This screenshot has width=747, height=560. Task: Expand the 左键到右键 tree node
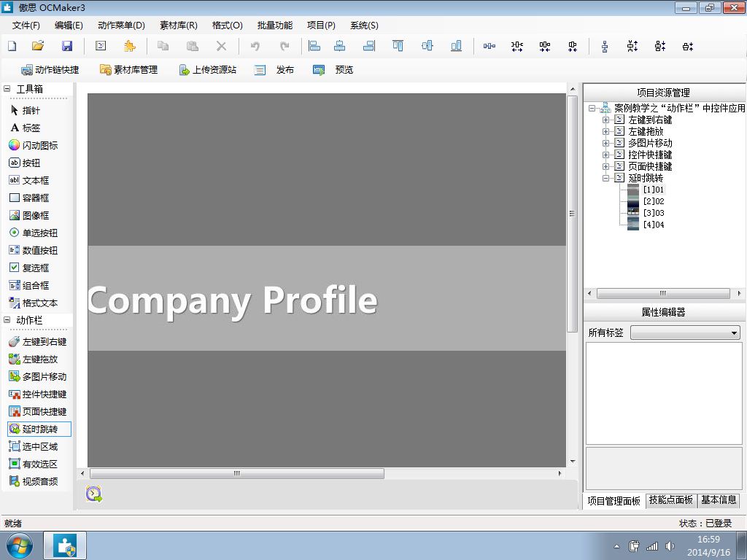[605, 120]
